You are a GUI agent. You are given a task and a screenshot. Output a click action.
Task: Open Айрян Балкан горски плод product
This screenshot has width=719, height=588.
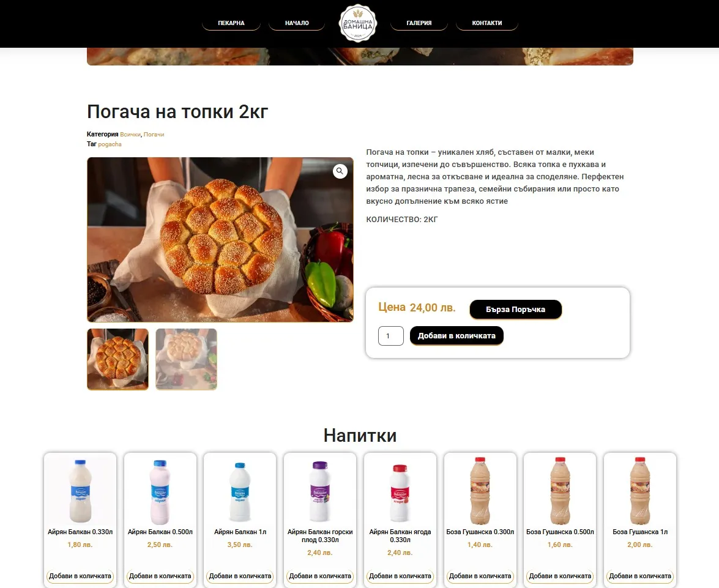[x=320, y=536]
